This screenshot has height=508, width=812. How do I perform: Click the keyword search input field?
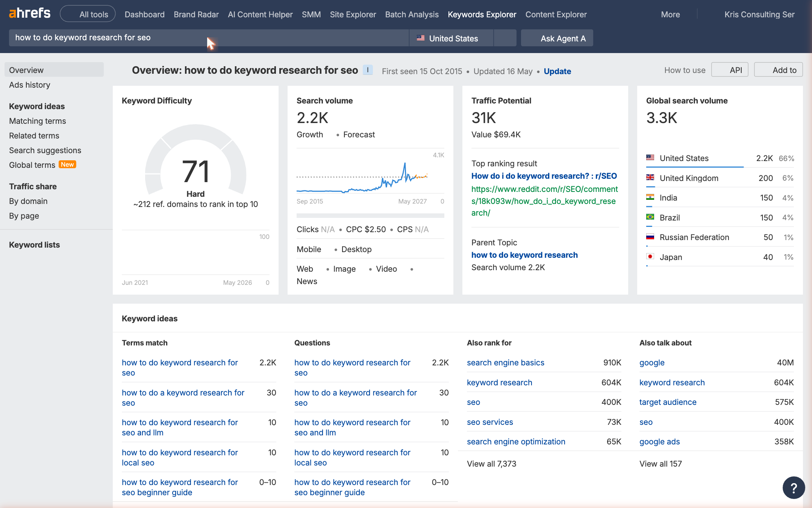pyautogui.click(x=209, y=38)
